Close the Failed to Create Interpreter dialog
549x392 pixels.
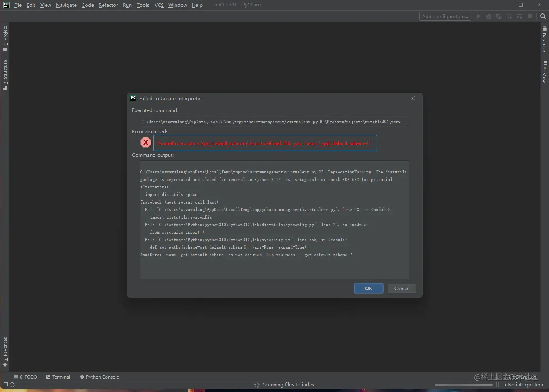tap(413, 98)
